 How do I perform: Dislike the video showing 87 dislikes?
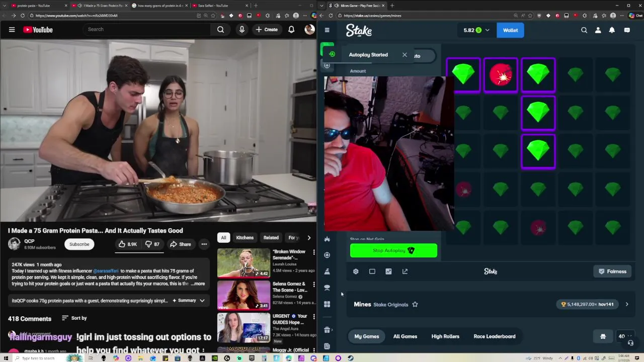[153, 244]
